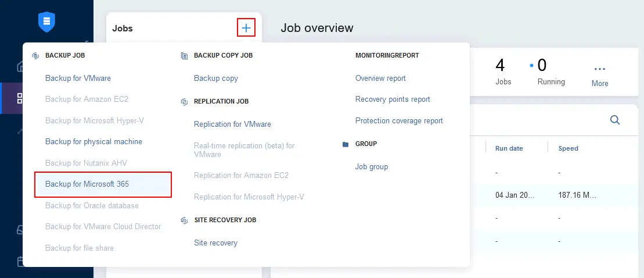Viewport: 644px width, 278px height.
Task: Select Backup for Oracle database
Action: point(92,205)
